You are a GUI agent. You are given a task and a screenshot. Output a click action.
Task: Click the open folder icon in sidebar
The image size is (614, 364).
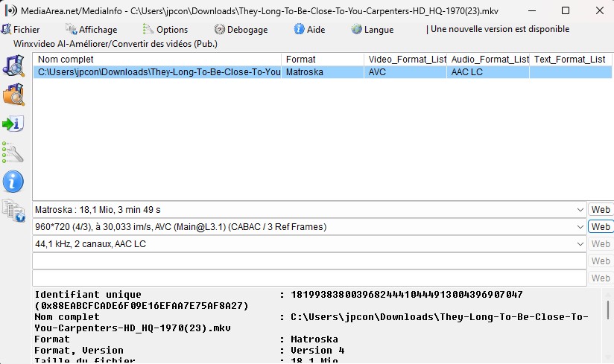coord(13,95)
